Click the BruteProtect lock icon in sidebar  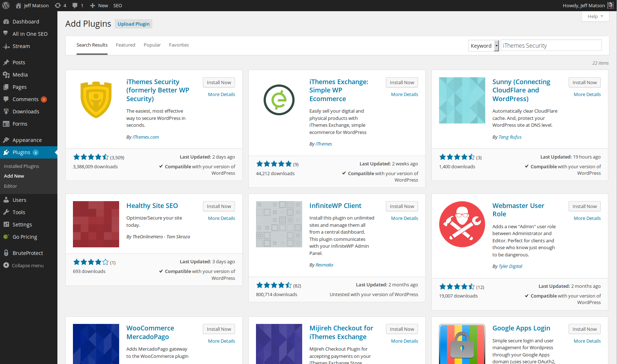point(6,253)
